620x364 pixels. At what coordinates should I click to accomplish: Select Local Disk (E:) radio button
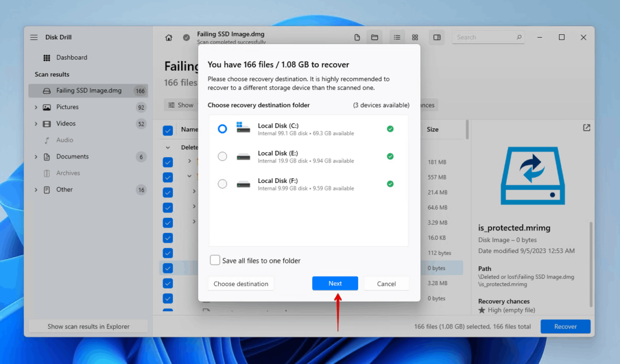(x=222, y=156)
